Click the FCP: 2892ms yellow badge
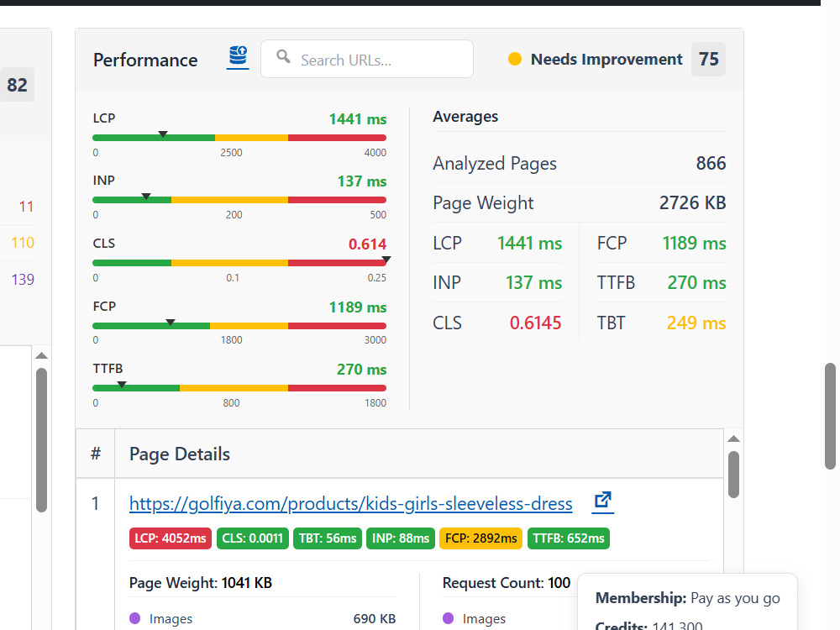840x630 pixels. coord(481,538)
